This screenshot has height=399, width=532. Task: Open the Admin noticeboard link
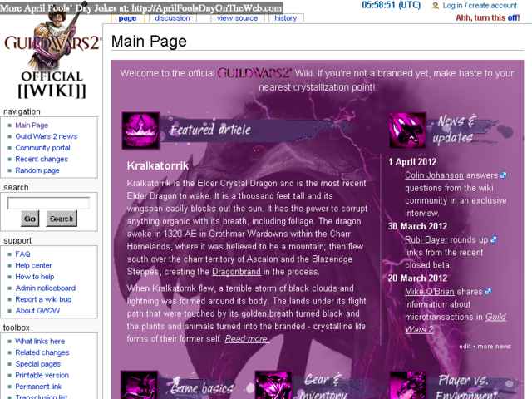(x=46, y=288)
